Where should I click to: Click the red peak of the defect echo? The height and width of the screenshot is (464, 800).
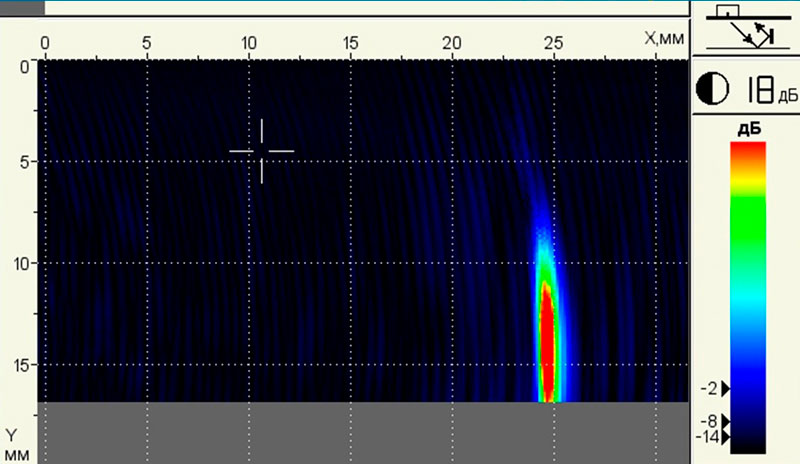point(548,350)
